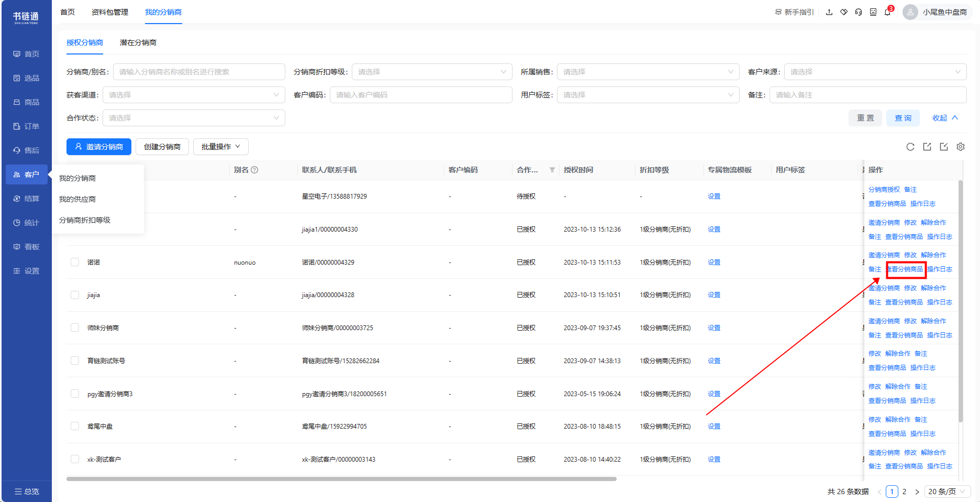Viewport: 980px width, 502px height.
Task: Tick the checkbox for 鸢尾中盘 row
Action: tap(75, 426)
